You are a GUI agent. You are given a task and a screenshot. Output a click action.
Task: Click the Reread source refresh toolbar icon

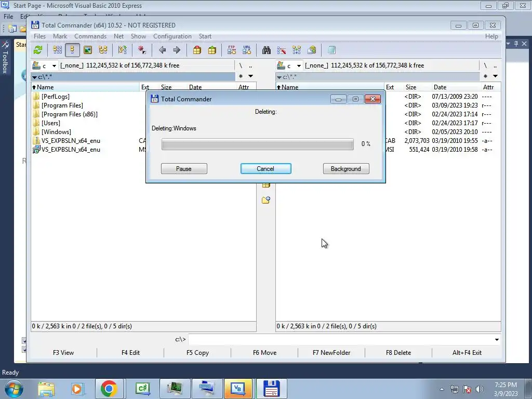[x=38, y=50]
